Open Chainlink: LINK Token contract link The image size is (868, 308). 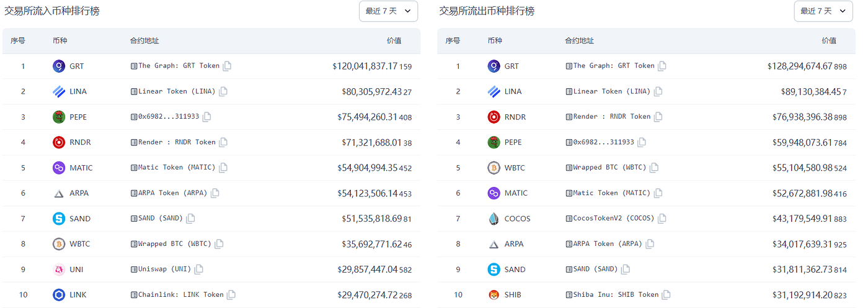(x=181, y=295)
